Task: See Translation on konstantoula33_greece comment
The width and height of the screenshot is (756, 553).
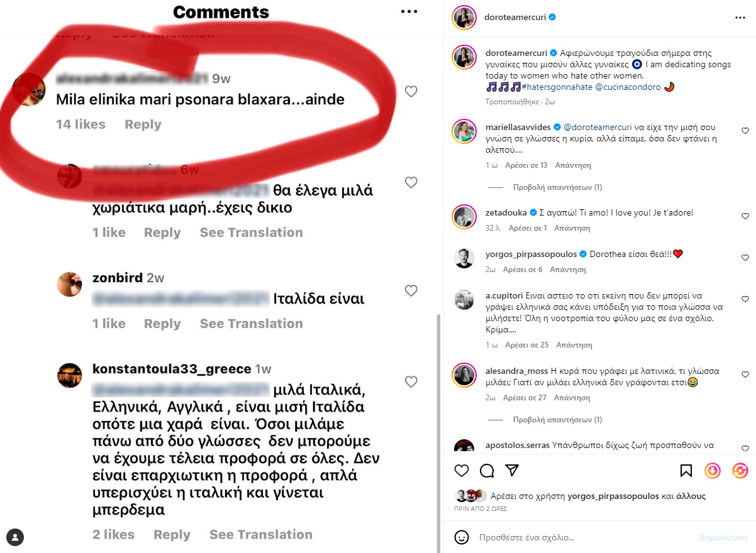Action: point(260,535)
